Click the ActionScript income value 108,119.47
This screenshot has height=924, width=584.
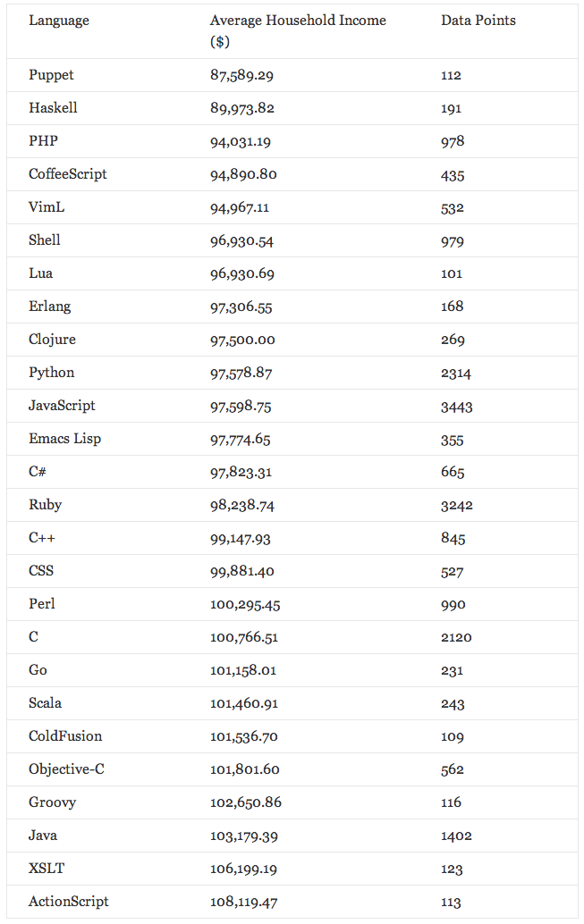[245, 902]
